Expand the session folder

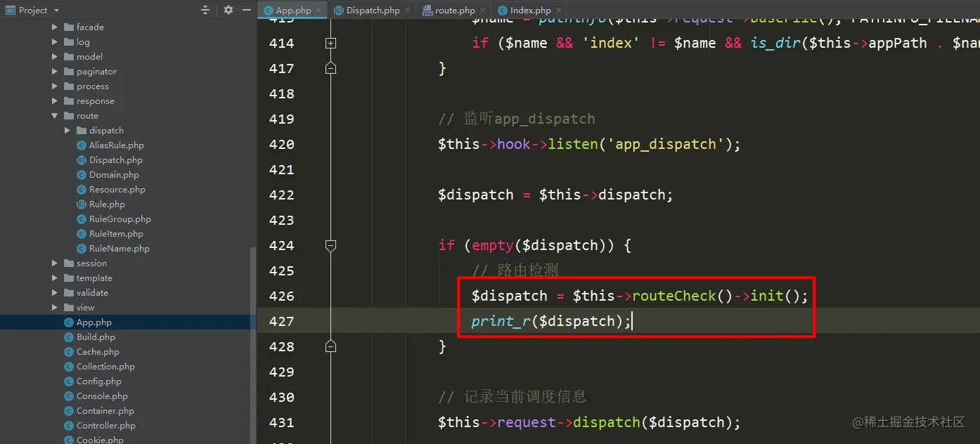click(x=55, y=263)
